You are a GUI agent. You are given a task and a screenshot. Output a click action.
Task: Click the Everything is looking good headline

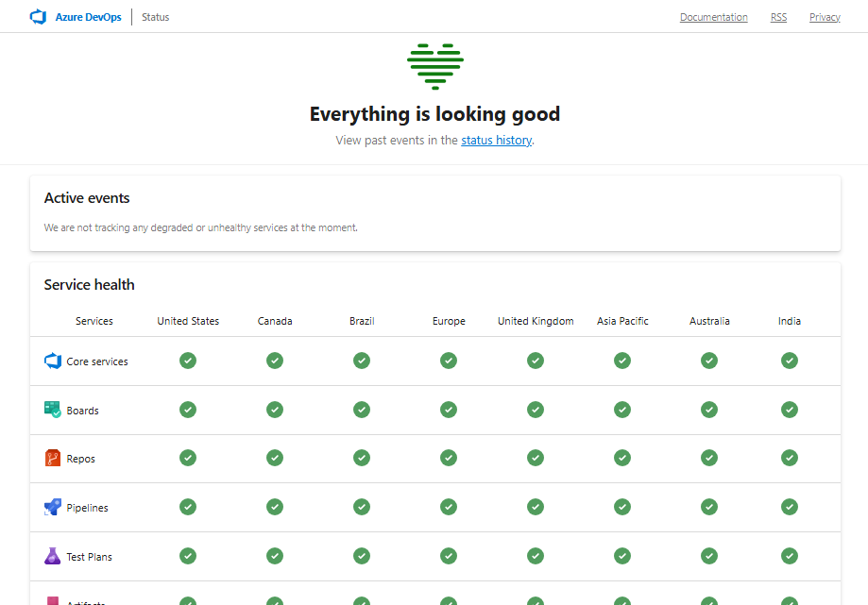tap(435, 114)
